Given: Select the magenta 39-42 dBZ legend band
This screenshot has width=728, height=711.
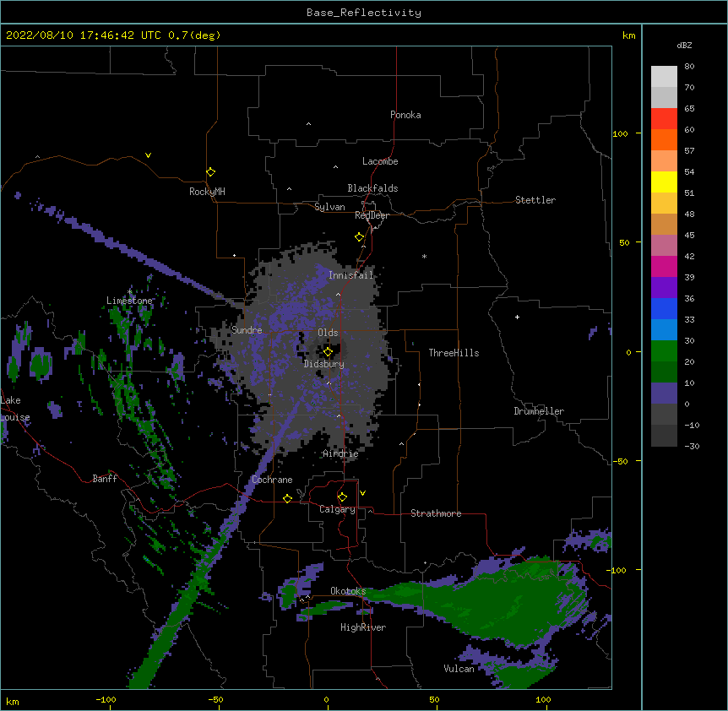Looking at the screenshot, I should pos(664,266).
